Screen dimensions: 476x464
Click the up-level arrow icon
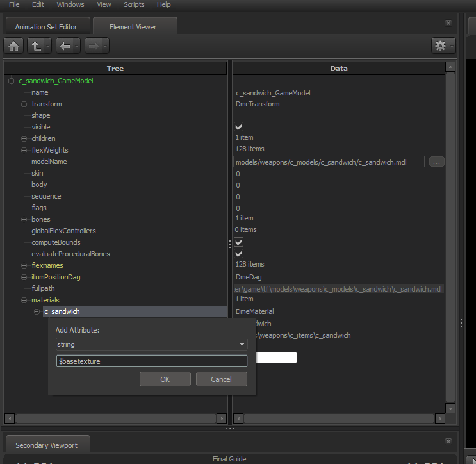pyautogui.click(x=37, y=46)
